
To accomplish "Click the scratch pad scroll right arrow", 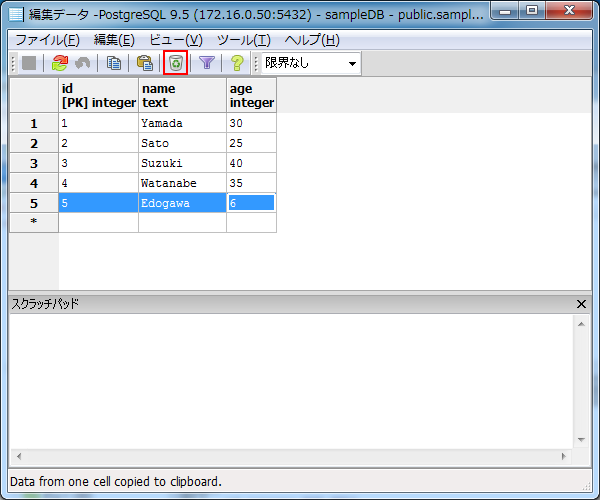I will pos(563,456).
